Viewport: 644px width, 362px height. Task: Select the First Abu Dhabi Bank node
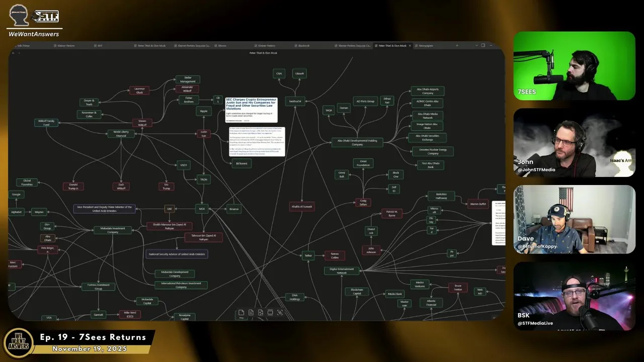coord(431,165)
